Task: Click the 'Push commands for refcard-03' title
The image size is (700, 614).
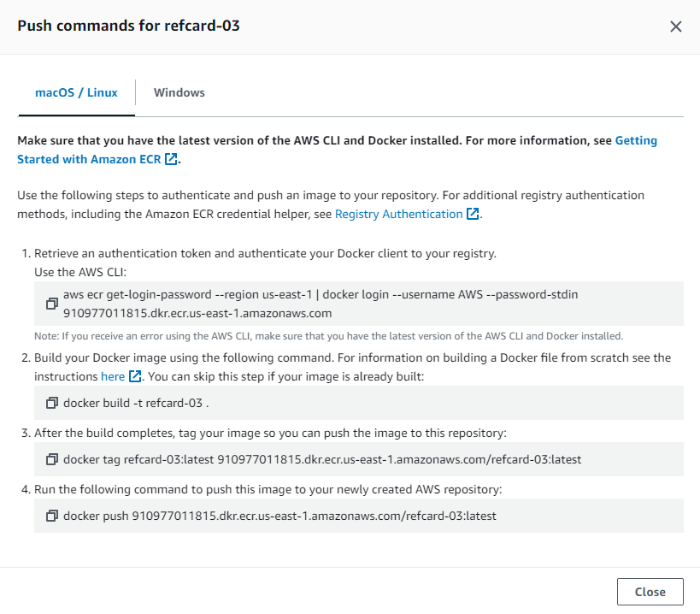Action: (x=128, y=26)
